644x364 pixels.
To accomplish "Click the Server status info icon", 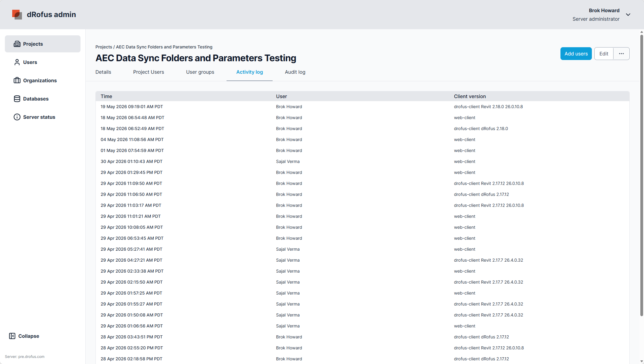I will pos(17,117).
